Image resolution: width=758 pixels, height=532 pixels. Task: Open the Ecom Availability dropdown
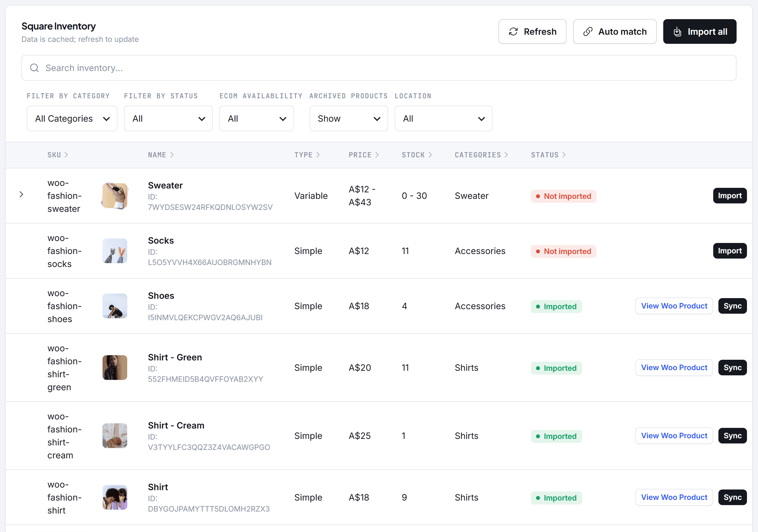coord(257,118)
